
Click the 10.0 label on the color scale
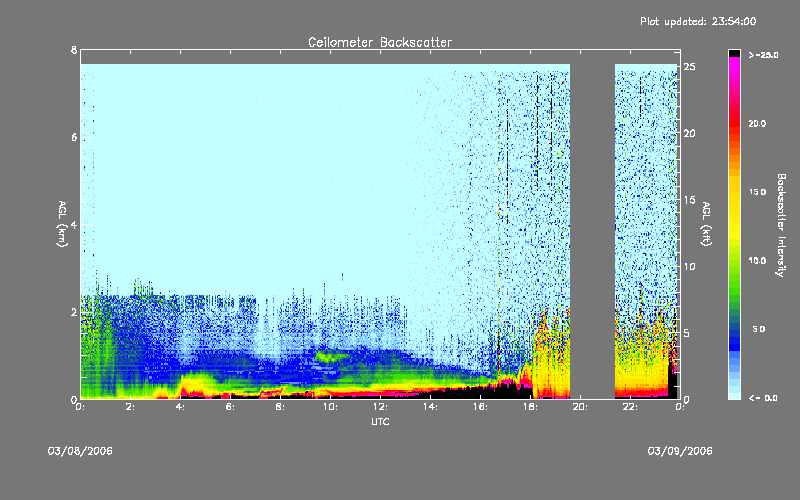click(x=757, y=260)
